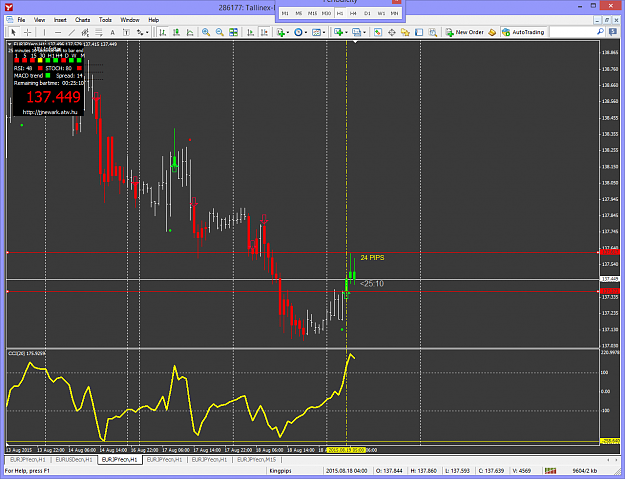Choose the Draw vertical line tool

point(44,32)
